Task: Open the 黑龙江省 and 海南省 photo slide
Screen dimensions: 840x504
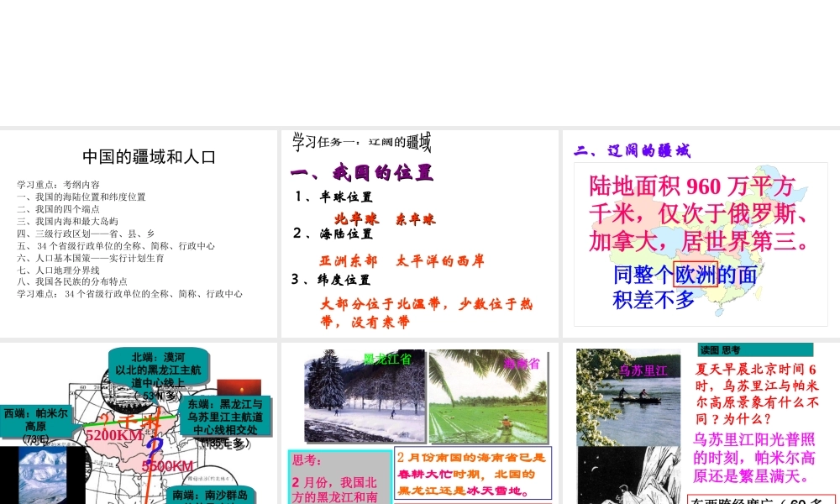Action: point(419,423)
